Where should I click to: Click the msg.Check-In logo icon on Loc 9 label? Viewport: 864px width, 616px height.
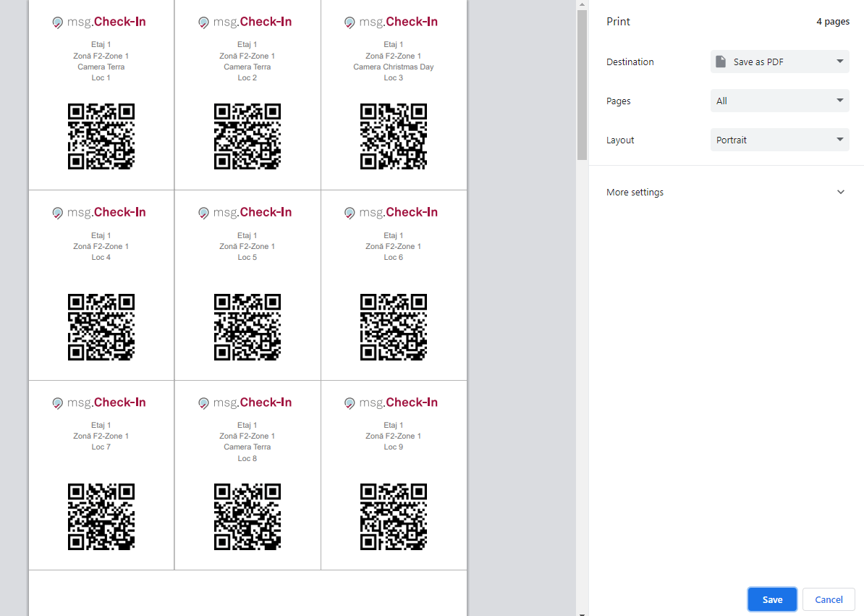[x=350, y=403]
